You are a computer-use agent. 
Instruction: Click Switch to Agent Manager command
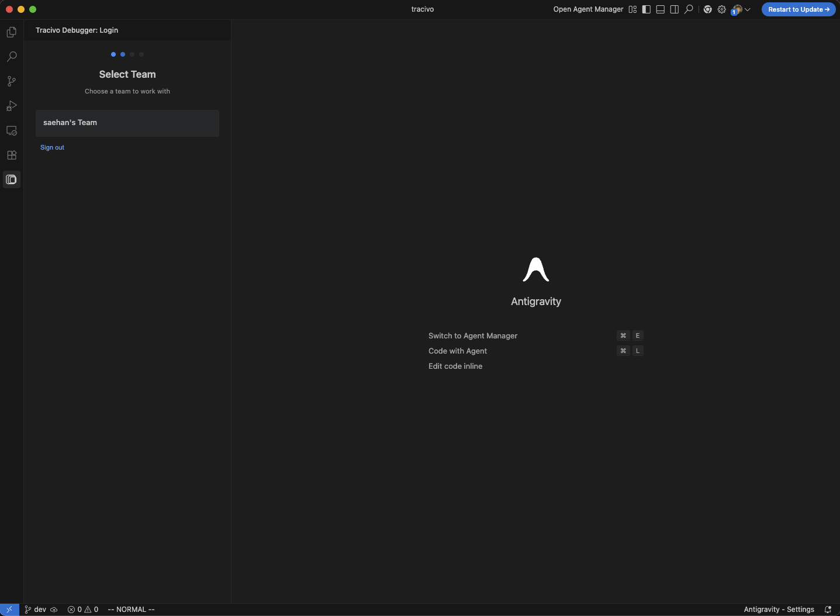click(x=473, y=335)
